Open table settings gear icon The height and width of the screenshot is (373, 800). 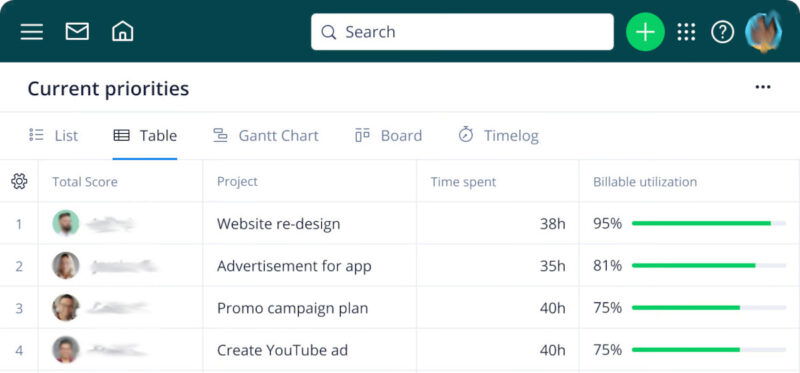point(19,181)
